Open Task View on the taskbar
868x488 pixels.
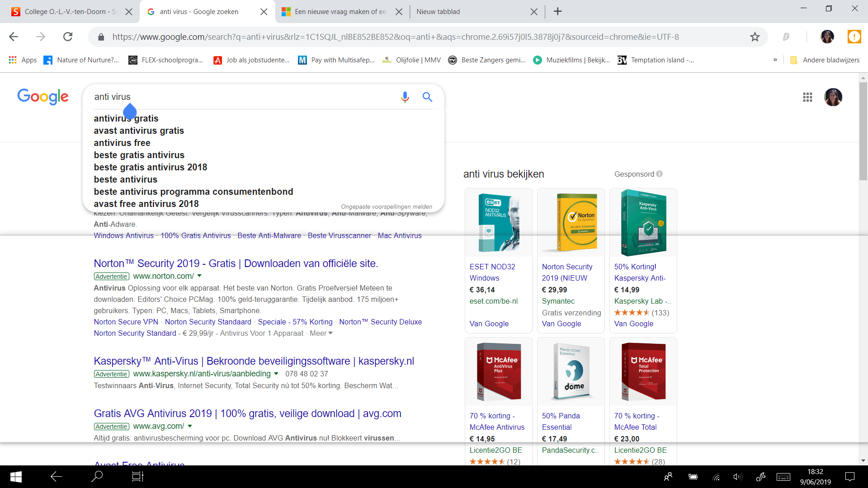(x=137, y=477)
